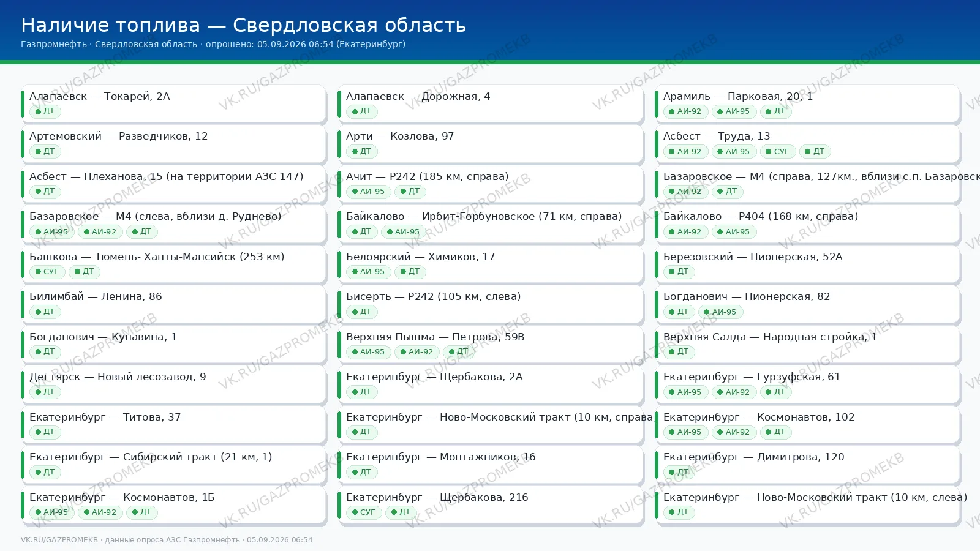
Task: Click ДТ badge under Билимбай — Ленина, 86
Action: tap(45, 312)
